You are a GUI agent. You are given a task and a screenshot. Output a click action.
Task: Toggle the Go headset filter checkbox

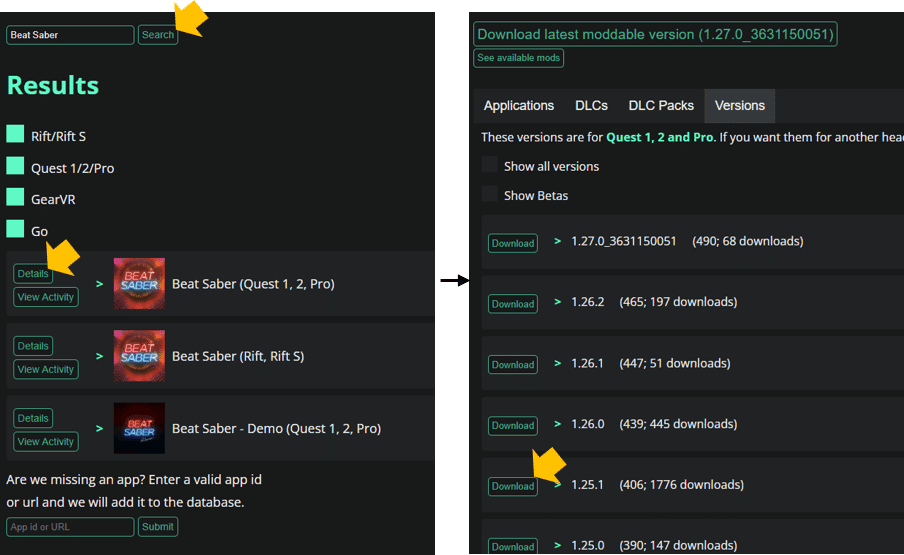click(16, 228)
